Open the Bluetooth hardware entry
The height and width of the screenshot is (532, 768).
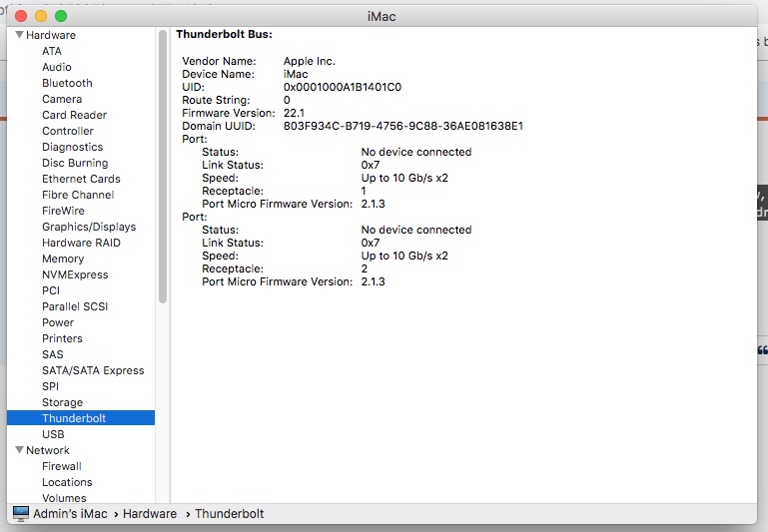[x=67, y=83]
